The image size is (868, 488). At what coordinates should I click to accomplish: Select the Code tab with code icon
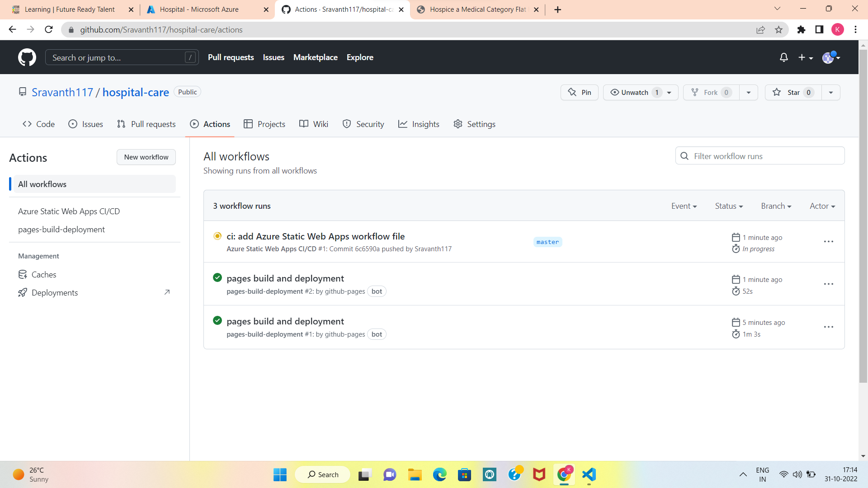(x=38, y=124)
